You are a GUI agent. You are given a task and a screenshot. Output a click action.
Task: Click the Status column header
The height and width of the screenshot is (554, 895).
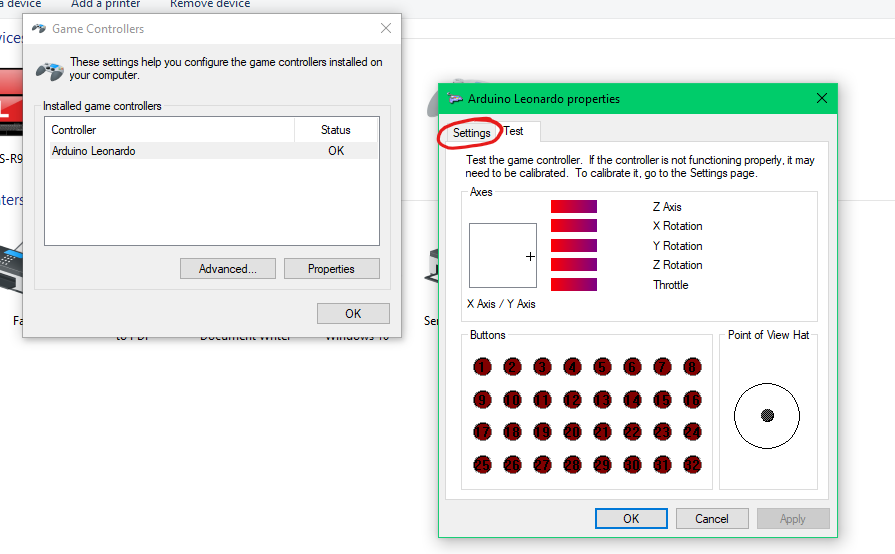click(x=336, y=130)
